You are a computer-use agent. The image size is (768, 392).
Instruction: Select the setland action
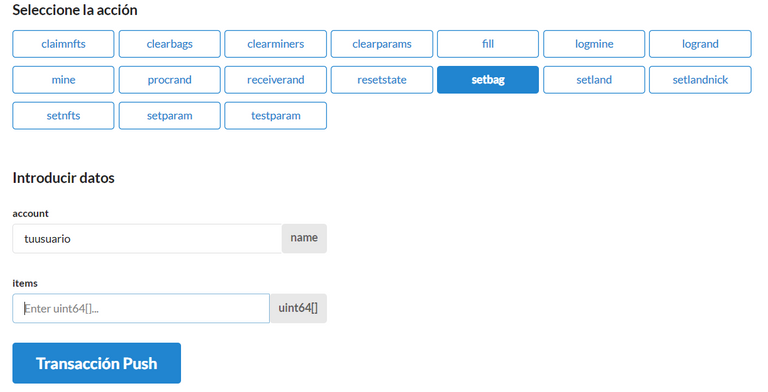click(x=594, y=80)
